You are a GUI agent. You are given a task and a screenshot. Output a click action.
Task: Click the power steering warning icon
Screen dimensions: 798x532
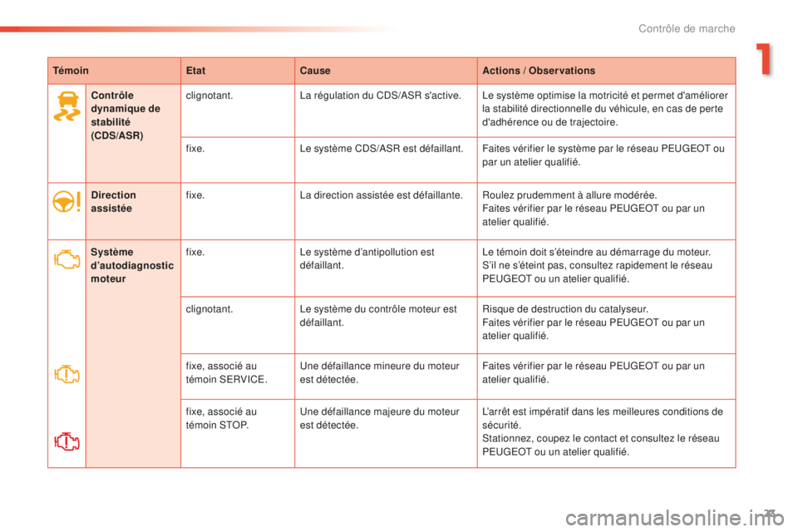point(66,202)
